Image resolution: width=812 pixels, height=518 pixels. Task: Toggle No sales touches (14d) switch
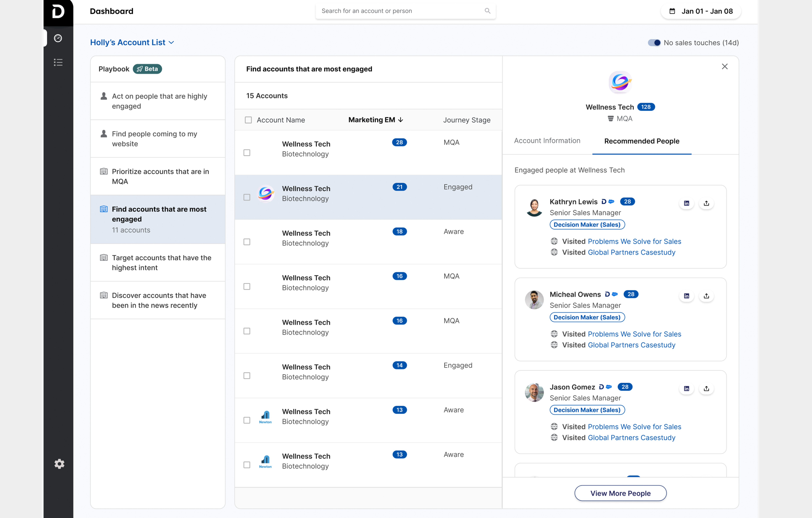click(654, 43)
